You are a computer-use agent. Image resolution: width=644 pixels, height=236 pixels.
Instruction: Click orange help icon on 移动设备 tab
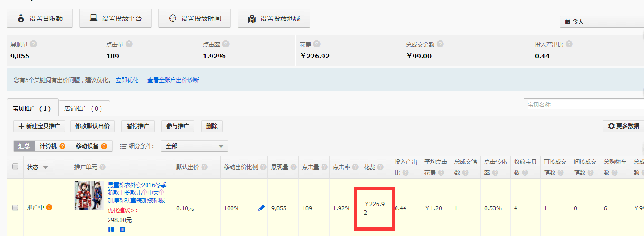point(104,146)
